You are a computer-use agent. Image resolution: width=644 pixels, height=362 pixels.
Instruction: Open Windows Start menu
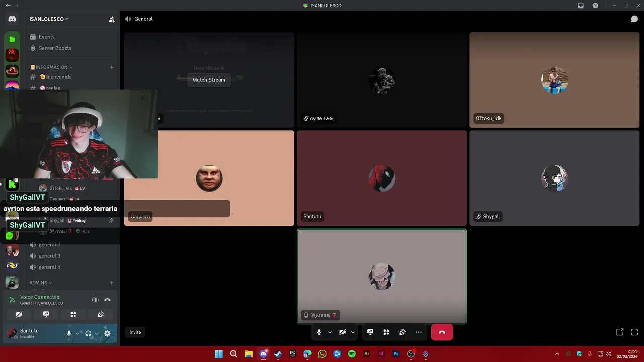click(219, 354)
